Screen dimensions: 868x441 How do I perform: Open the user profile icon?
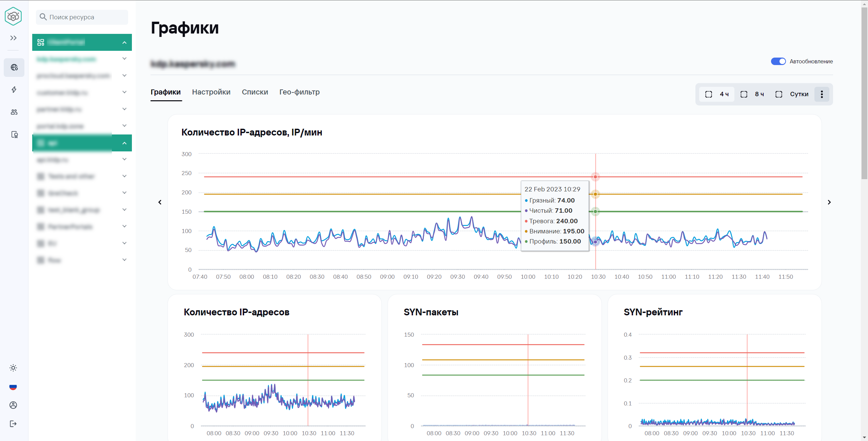(13, 405)
